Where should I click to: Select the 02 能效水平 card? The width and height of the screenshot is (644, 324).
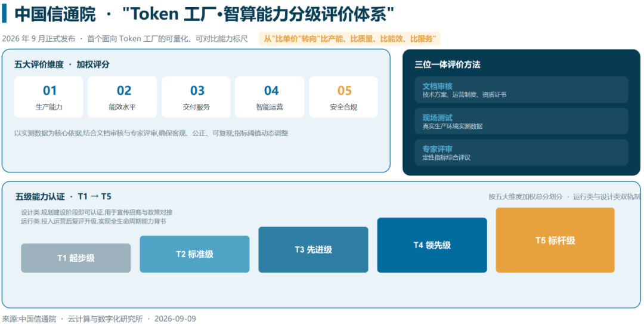tap(122, 97)
